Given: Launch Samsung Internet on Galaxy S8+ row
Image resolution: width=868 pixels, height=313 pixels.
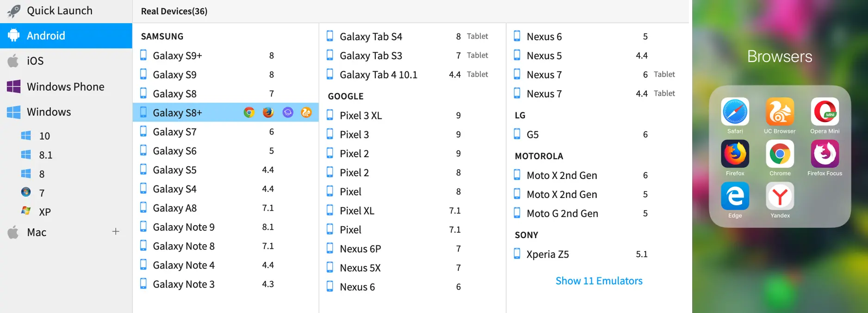Looking at the screenshot, I should (x=288, y=112).
